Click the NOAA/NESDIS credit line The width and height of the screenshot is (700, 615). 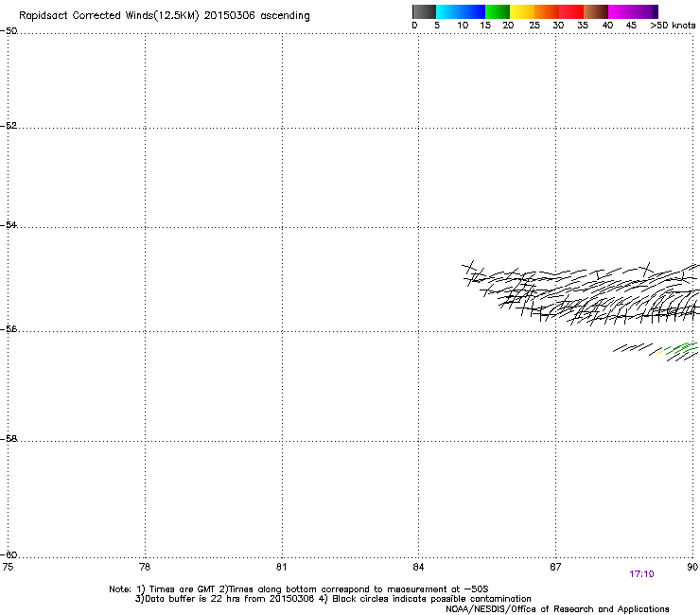pyautogui.click(x=557, y=609)
